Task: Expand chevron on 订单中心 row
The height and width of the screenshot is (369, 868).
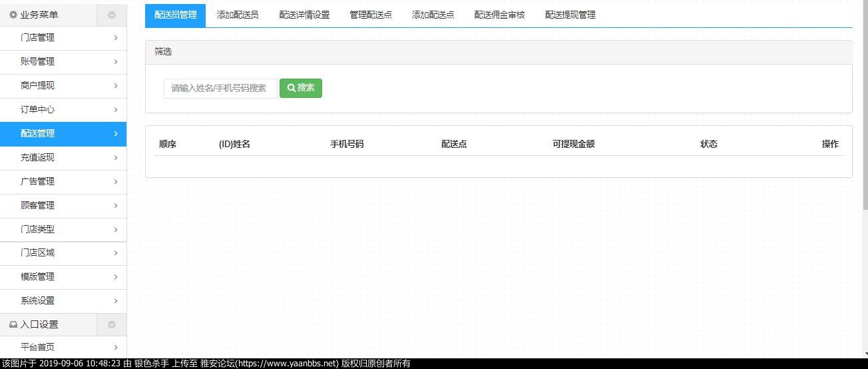Action: pyautogui.click(x=116, y=110)
